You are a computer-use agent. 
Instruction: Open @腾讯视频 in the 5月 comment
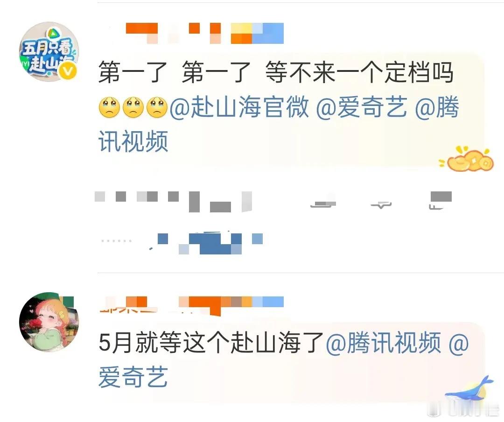pos(383,343)
